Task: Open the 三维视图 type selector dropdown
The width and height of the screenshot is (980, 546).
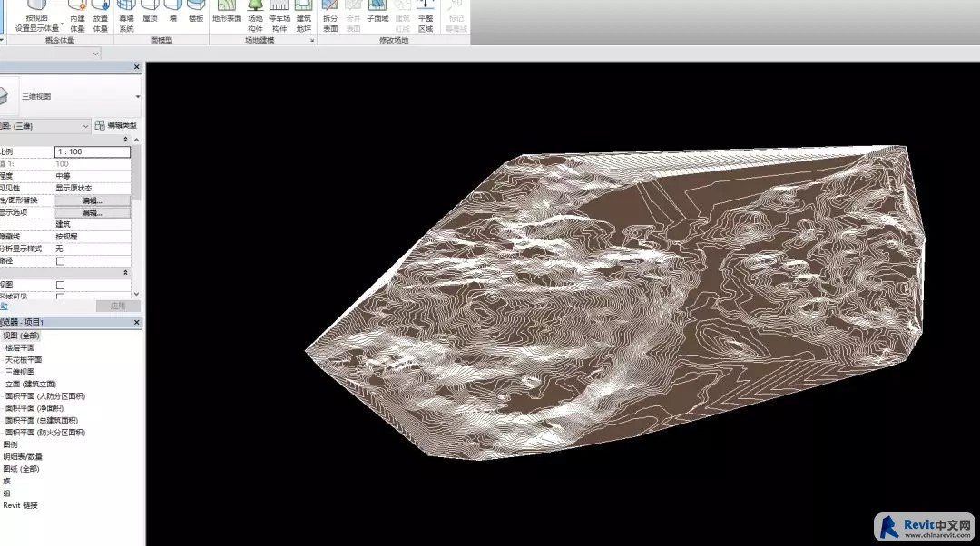Action: click(138, 96)
